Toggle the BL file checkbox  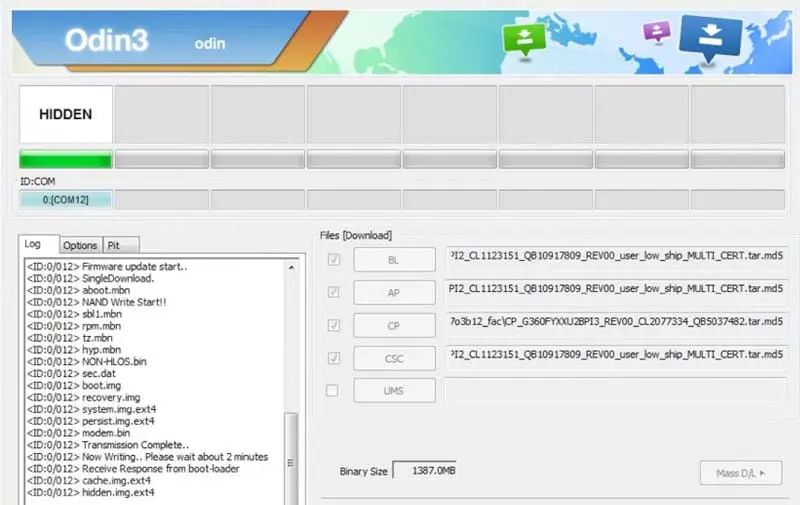[x=334, y=260]
